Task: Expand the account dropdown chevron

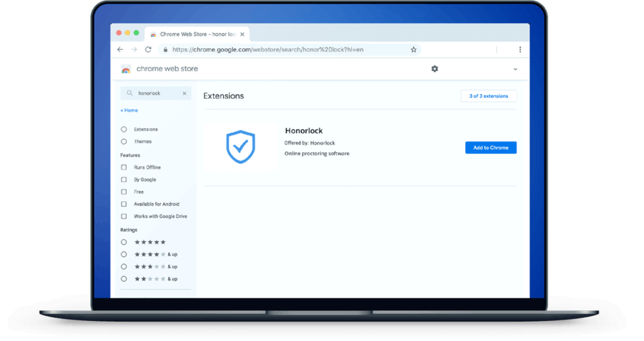Action: 515,69
